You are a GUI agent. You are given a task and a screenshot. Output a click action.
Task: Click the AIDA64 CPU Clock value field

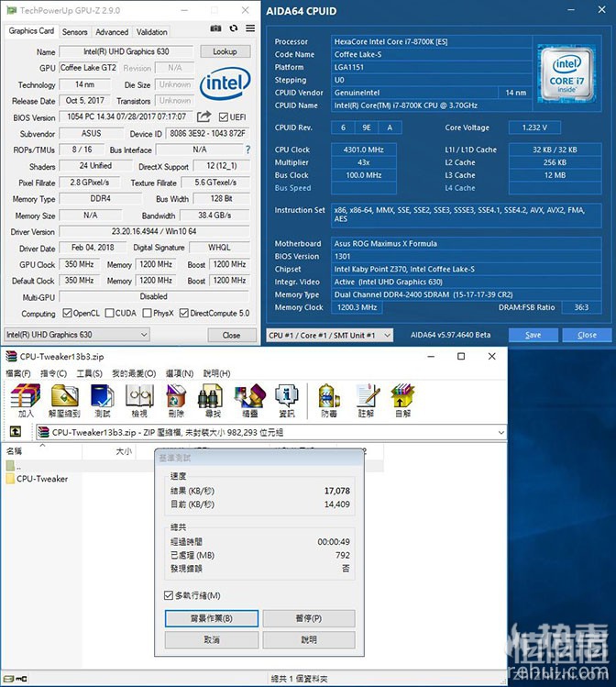coord(363,150)
